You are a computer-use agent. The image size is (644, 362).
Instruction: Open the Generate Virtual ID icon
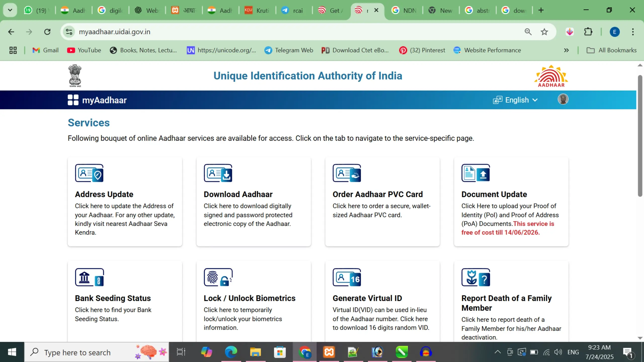347,277
